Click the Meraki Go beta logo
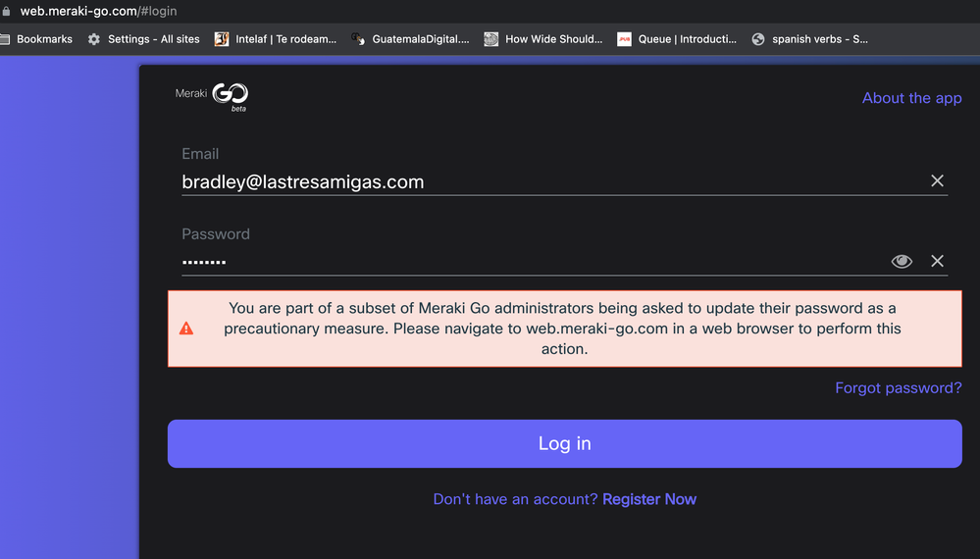Viewport: 980px width, 559px height. 212,97
